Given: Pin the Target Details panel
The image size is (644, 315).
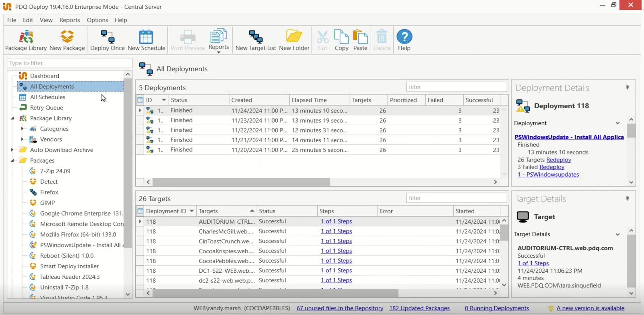Looking at the screenshot, I should pos(627,199).
